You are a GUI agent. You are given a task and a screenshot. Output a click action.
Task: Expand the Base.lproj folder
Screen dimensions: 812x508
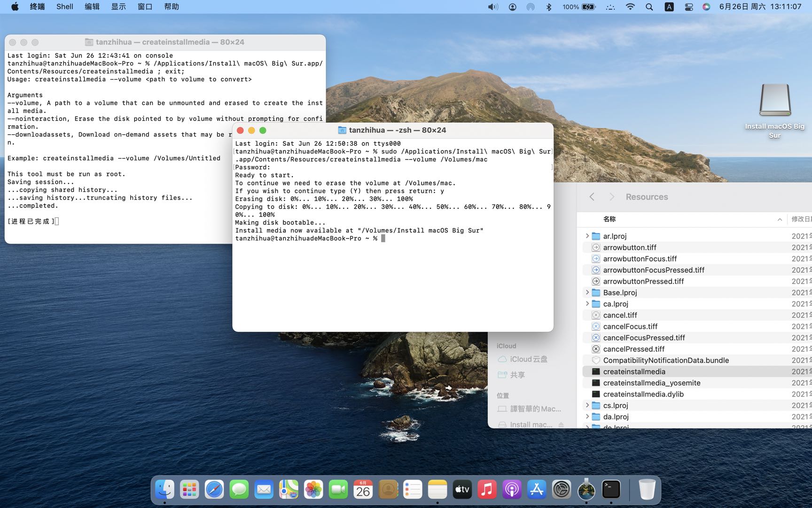[587, 292]
